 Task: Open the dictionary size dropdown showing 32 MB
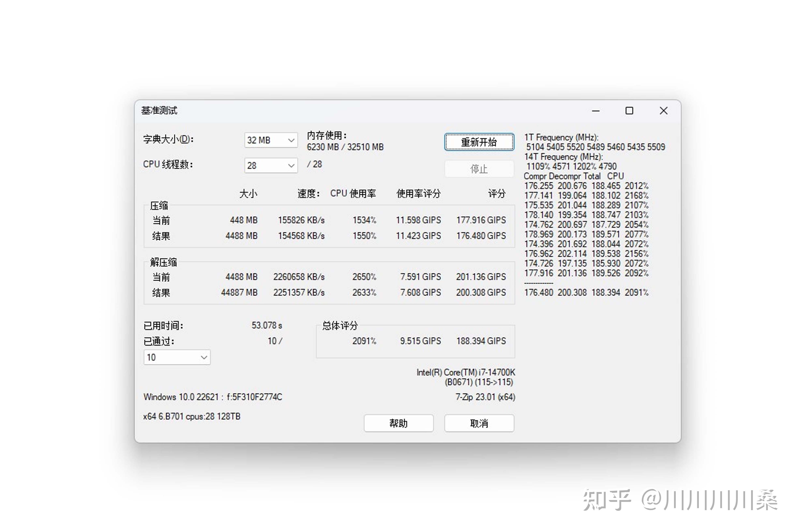click(270, 140)
